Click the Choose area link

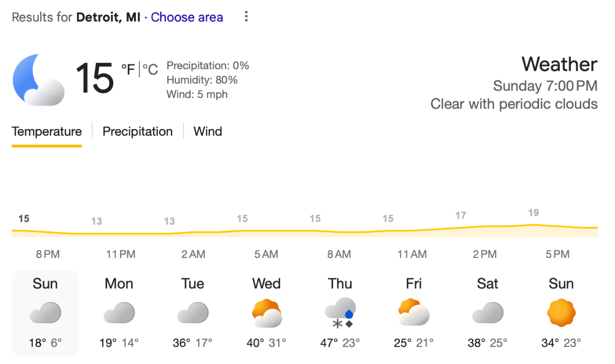(187, 17)
